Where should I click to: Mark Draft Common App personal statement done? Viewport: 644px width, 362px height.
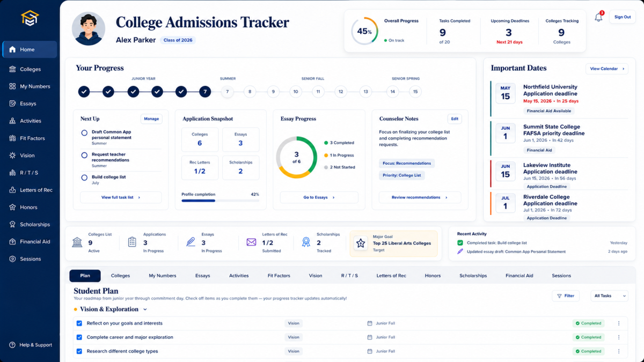pyautogui.click(x=84, y=133)
